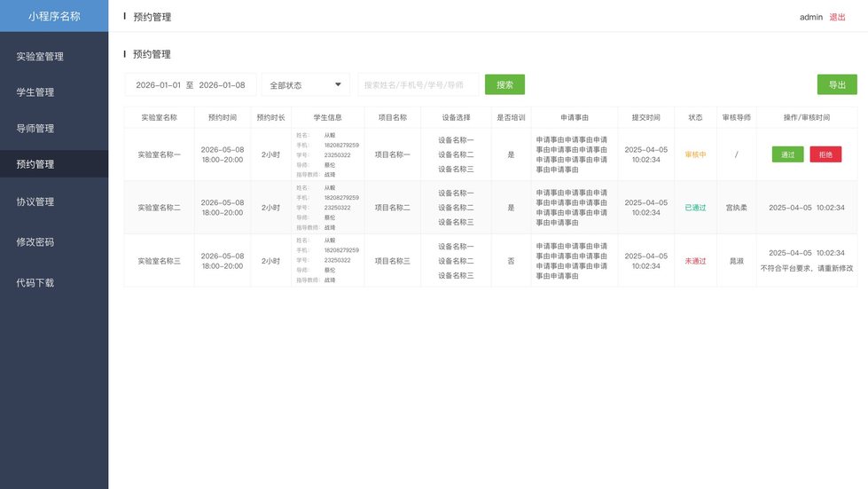This screenshot has width=868, height=489.
Task: Click the 提交时间 column header
Action: [646, 117]
